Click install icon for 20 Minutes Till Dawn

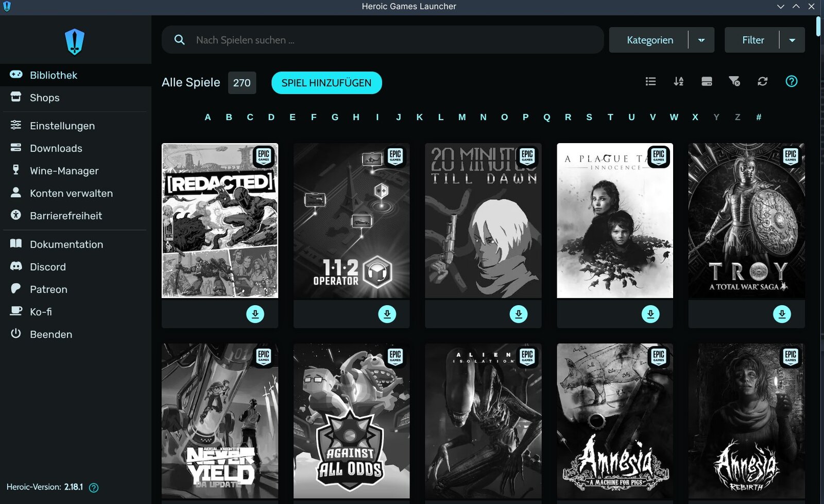click(x=519, y=314)
